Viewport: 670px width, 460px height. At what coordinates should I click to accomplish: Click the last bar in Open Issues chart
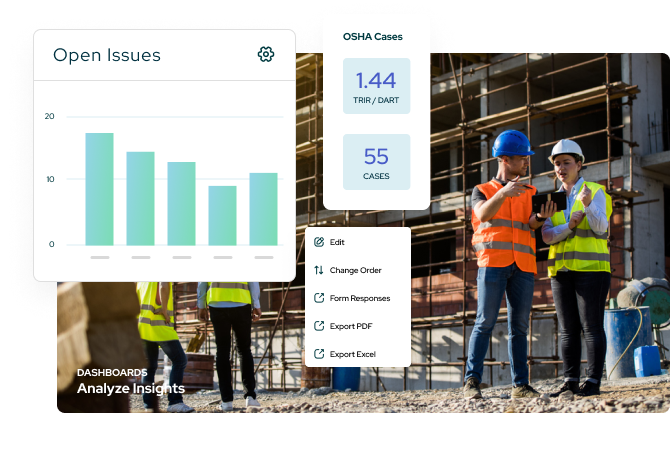coord(263,209)
